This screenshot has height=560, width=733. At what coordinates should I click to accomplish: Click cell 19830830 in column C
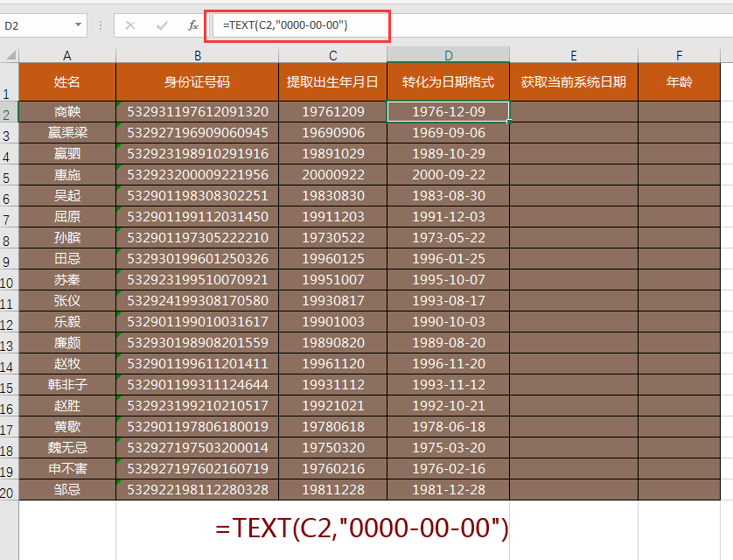[x=333, y=196]
